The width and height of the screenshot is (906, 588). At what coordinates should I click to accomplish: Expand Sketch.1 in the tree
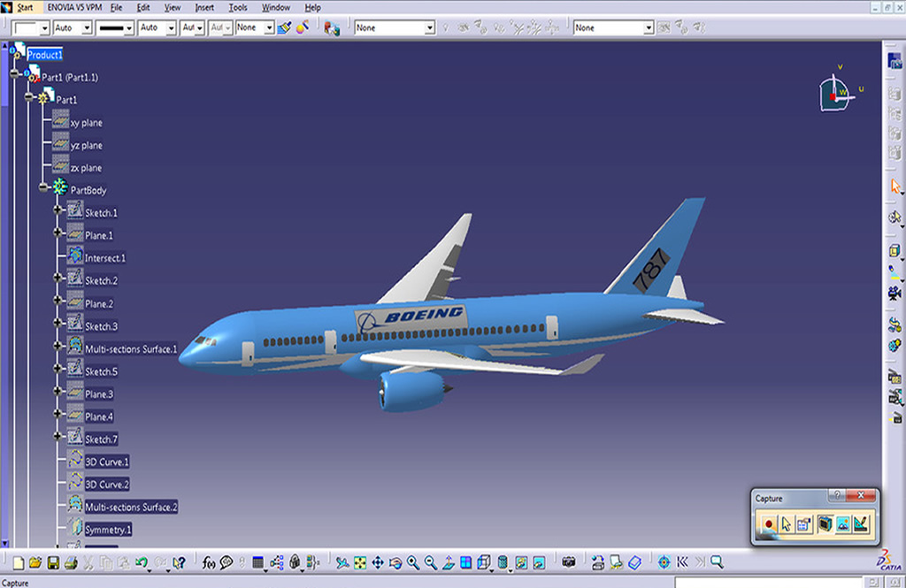coord(58,210)
